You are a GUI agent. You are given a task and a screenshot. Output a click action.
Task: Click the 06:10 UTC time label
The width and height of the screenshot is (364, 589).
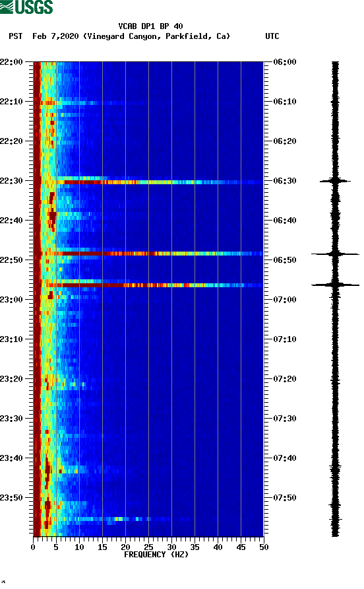coord(285,102)
